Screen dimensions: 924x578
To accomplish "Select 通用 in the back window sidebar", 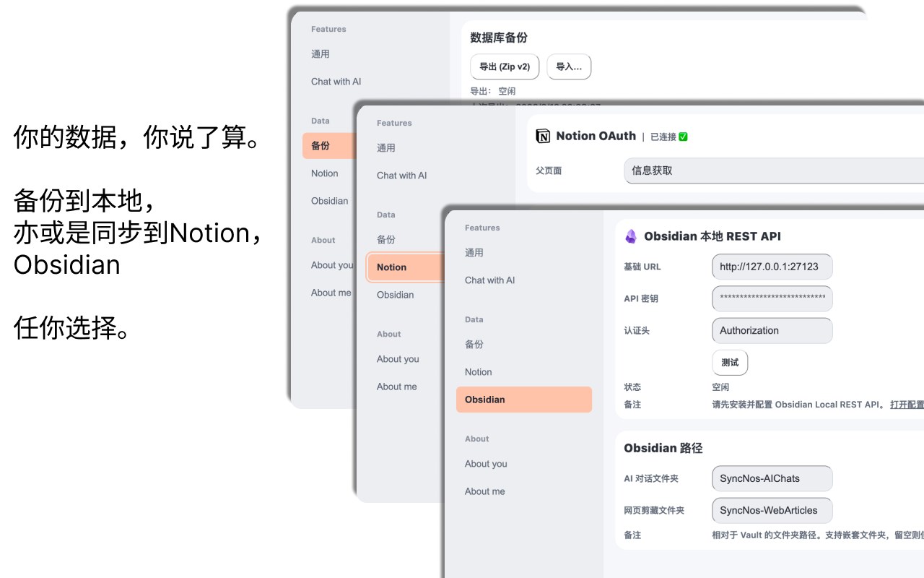I will click(321, 54).
